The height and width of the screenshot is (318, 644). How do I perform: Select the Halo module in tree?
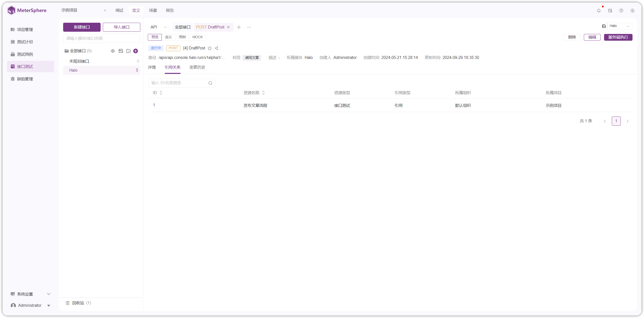tap(102, 70)
